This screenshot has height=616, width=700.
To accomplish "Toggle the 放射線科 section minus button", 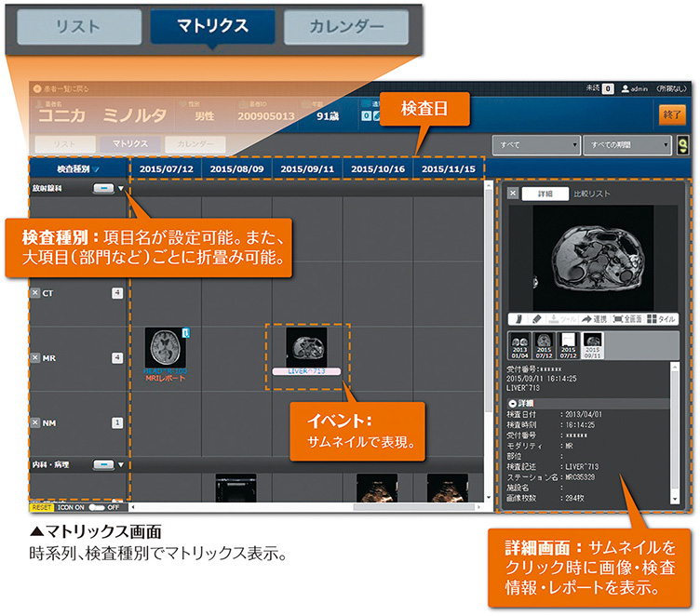I will coord(103,188).
